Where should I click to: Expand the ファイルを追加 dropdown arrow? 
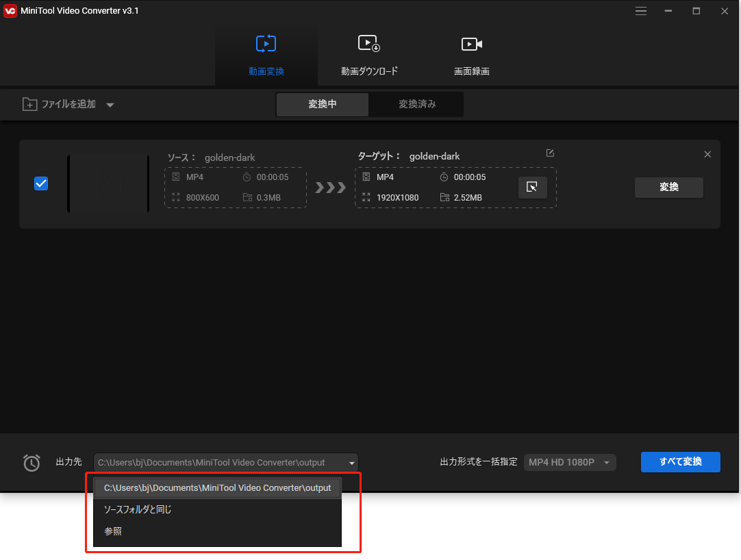tap(110, 105)
